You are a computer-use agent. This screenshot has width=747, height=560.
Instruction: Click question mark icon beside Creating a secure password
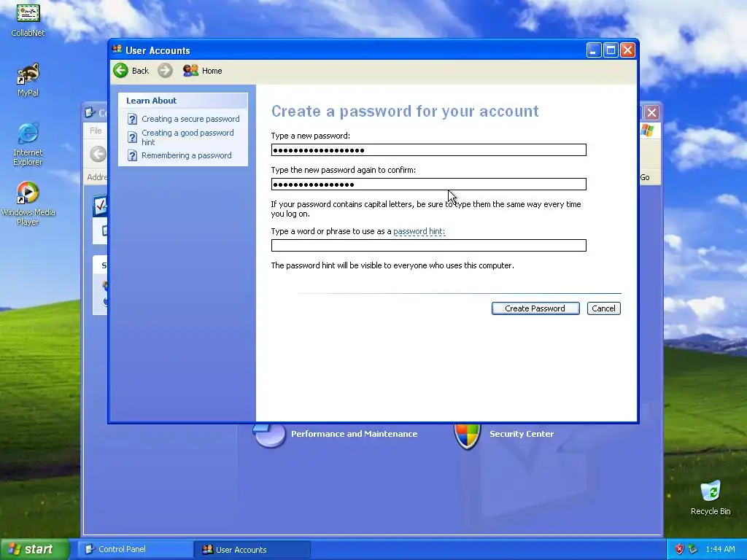133,119
